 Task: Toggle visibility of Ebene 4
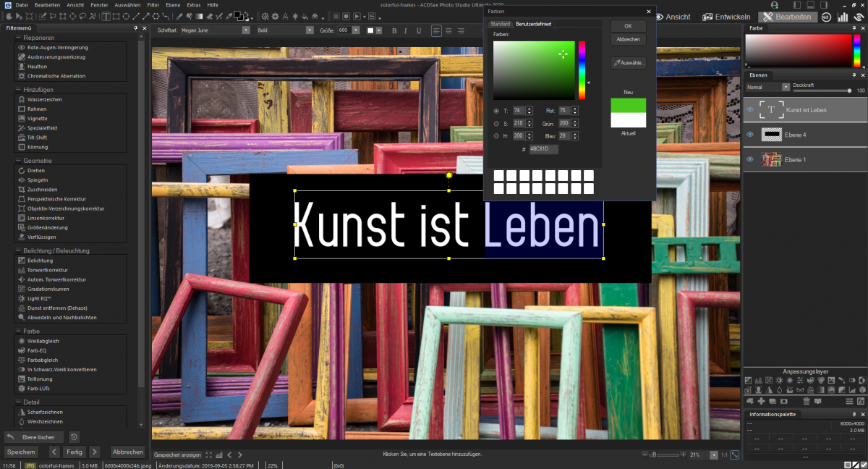point(750,135)
